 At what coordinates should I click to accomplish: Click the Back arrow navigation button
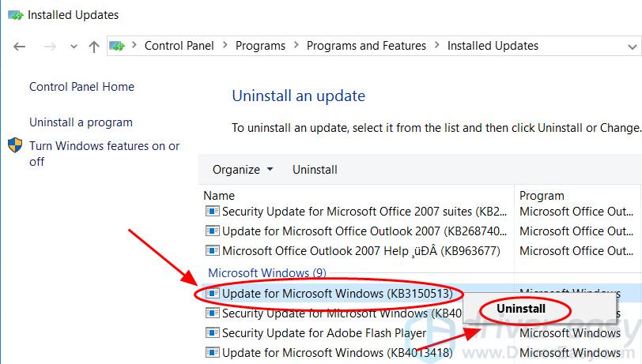click(19, 47)
